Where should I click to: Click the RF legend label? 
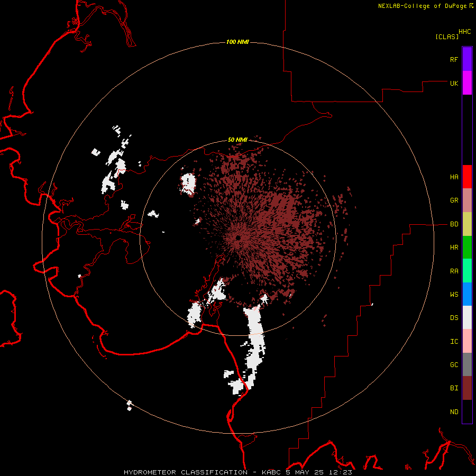point(454,59)
